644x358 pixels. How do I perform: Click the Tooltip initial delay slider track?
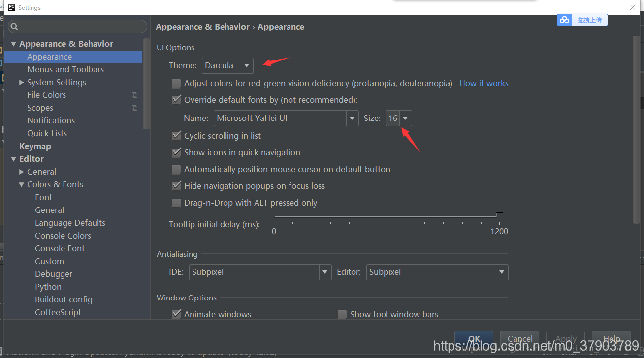[386, 216]
